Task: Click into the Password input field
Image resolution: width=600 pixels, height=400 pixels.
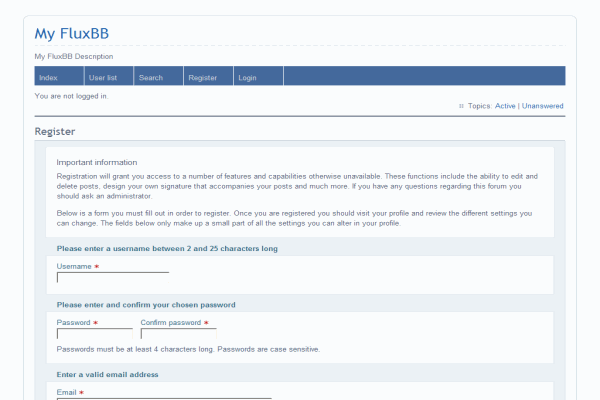Action: (94, 335)
